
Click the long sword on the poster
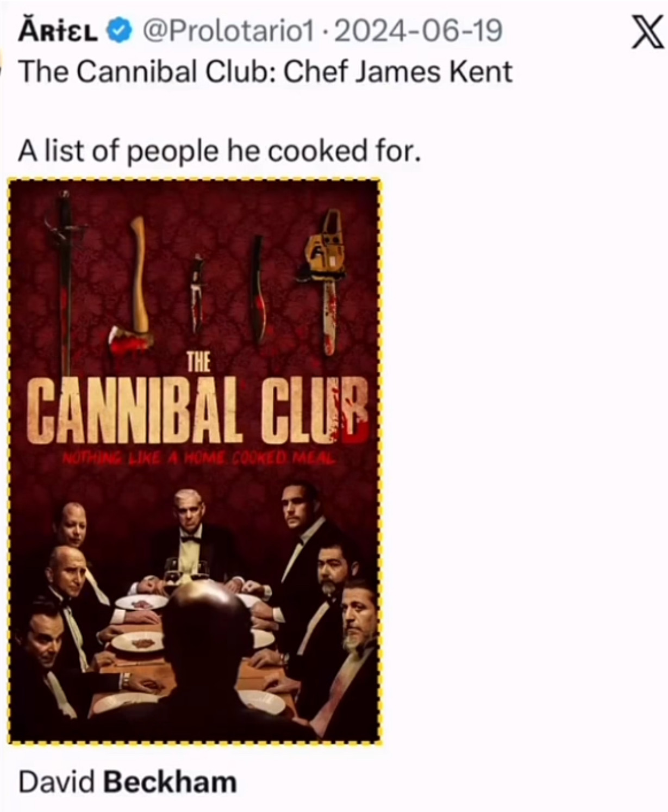pyautogui.click(x=65, y=283)
